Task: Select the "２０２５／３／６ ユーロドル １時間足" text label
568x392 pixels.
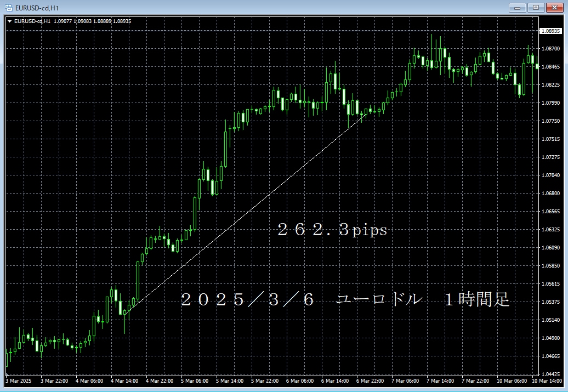Action: point(345,299)
